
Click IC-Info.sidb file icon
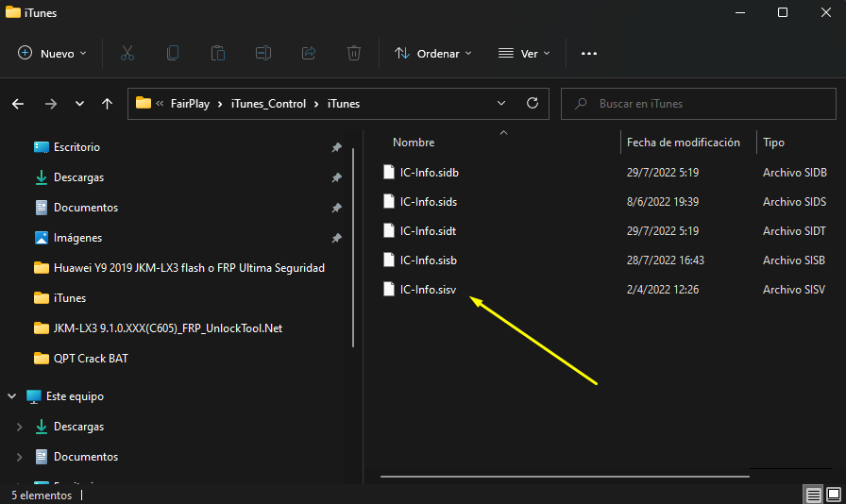coord(388,172)
